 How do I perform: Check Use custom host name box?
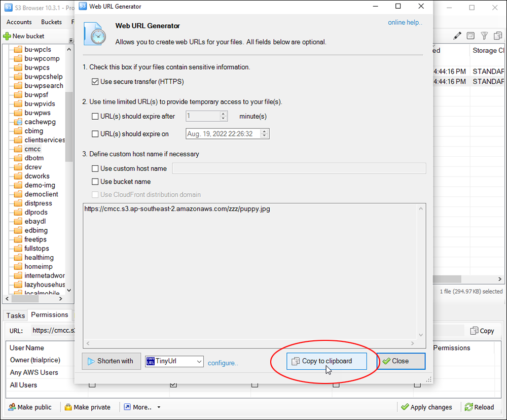pyautogui.click(x=95, y=168)
